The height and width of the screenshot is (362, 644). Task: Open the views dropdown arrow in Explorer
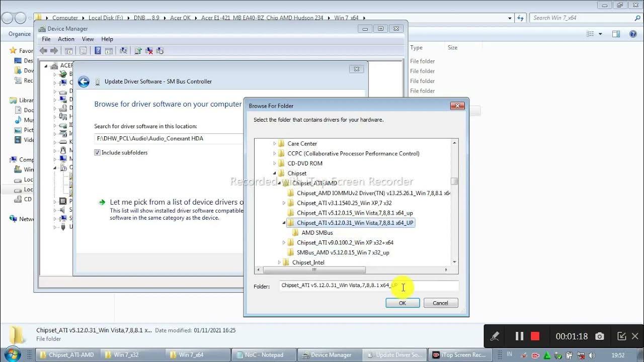tap(600, 34)
